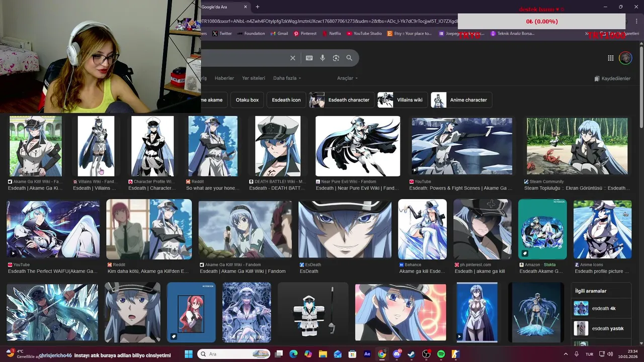644x362 pixels.
Task: Open Teknik Analiz Borsa bookmark
Action: click(513, 34)
